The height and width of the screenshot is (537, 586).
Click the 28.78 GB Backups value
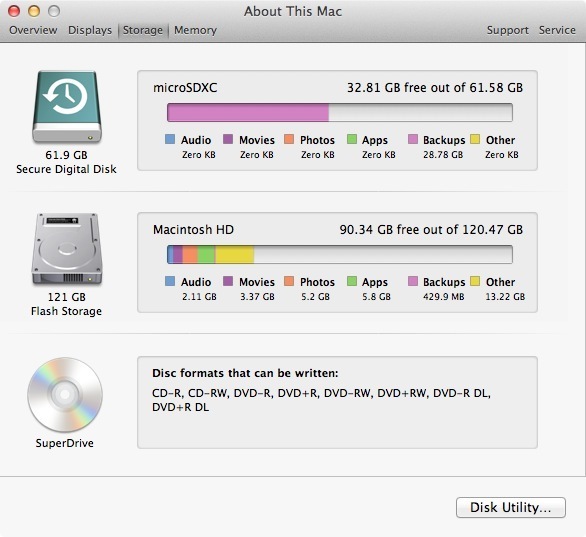point(443,155)
